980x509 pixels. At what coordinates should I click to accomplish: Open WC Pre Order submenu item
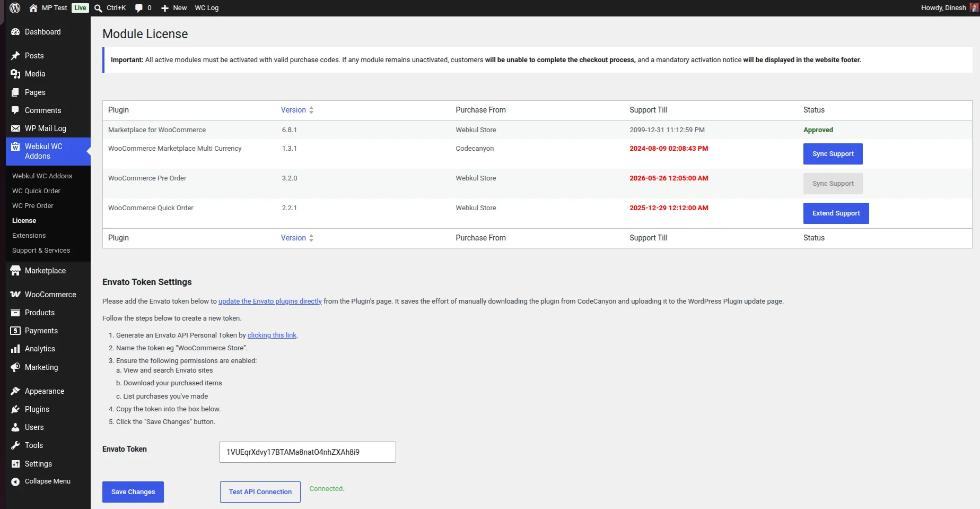point(33,206)
